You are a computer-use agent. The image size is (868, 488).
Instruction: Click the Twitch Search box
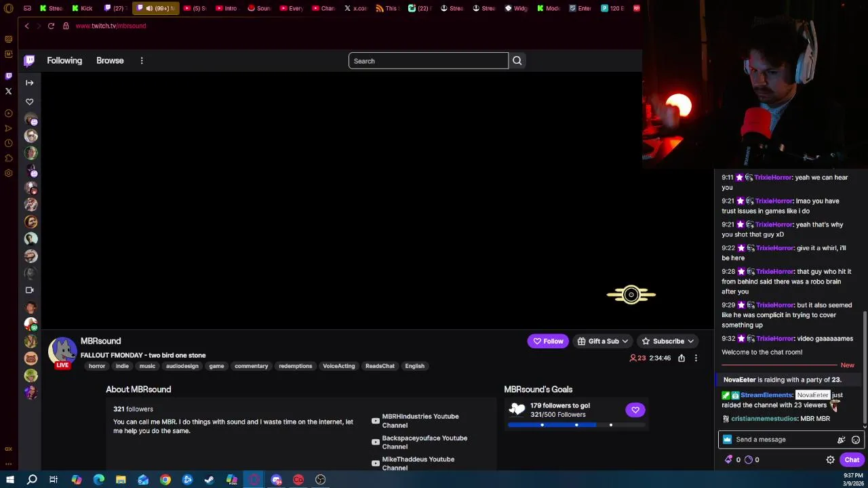click(429, 61)
